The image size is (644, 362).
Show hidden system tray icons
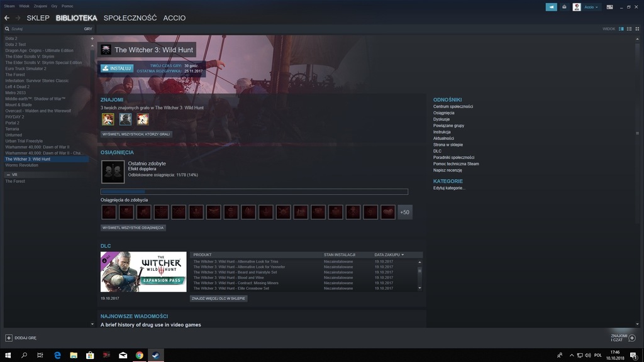pyautogui.click(x=572, y=356)
